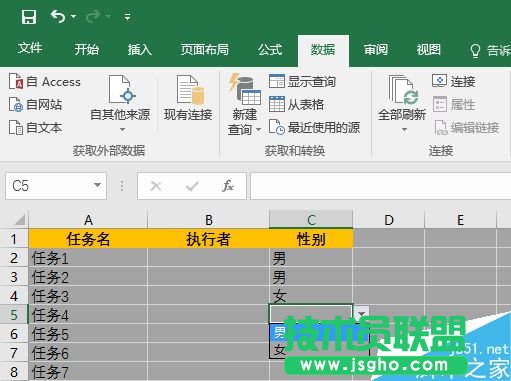Select the 数据 ribbon tab
This screenshot has height=381, width=511.
(323, 50)
